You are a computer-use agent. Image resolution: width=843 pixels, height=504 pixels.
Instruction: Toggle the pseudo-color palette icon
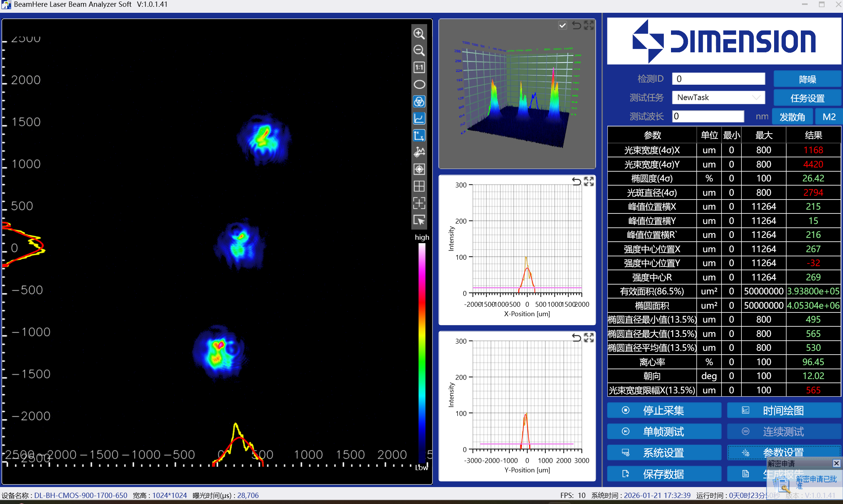point(419,101)
